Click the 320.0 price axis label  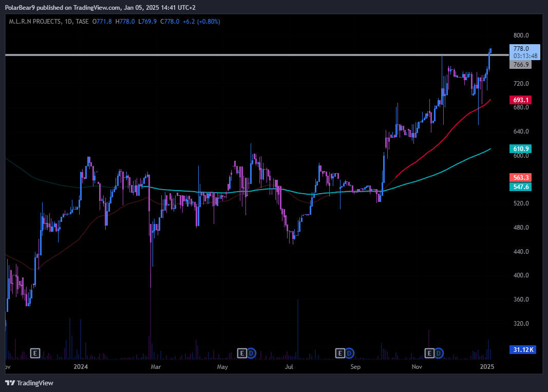[x=521, y=324]
